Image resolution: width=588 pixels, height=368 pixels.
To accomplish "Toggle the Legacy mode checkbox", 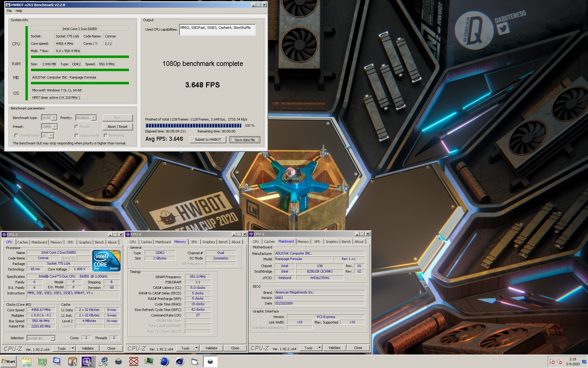I will 77,136.
